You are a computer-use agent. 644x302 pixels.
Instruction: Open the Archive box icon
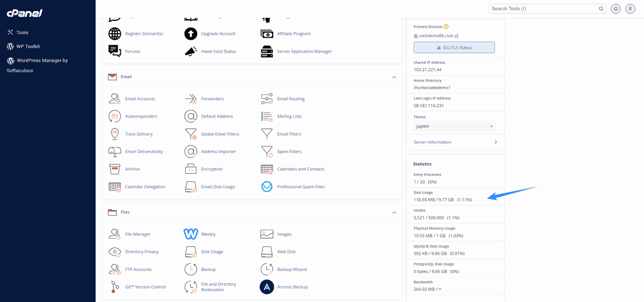[114, 169]
